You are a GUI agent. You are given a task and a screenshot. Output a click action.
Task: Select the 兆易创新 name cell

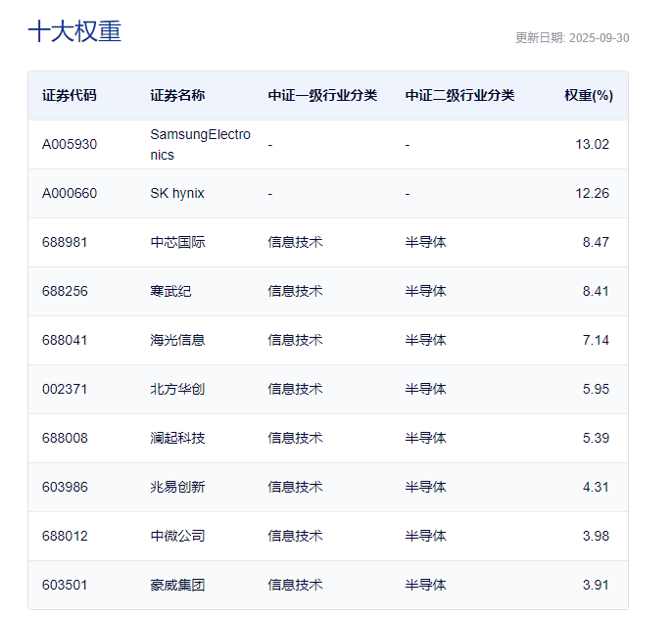pos(177,487)
